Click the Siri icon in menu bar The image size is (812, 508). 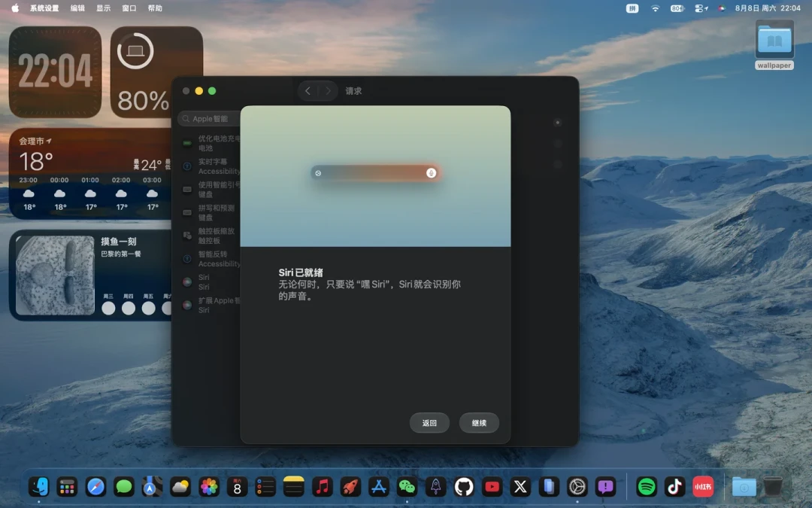click(722, 8)
